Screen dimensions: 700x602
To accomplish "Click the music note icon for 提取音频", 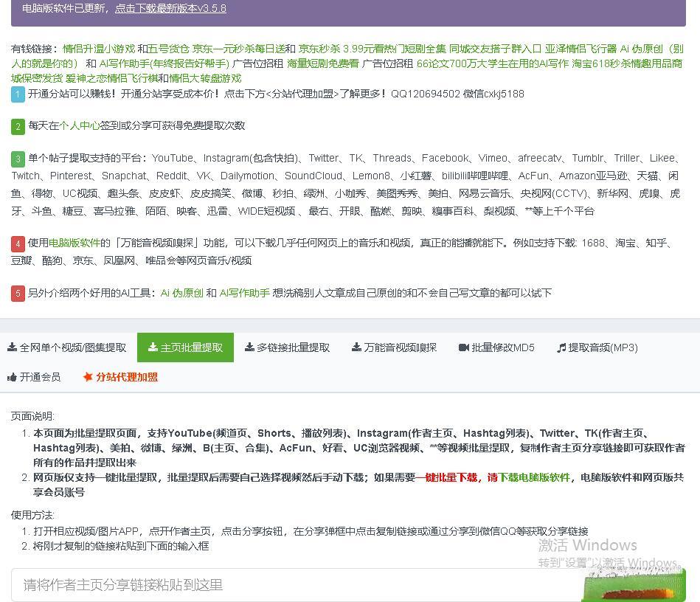I will 561,347.
